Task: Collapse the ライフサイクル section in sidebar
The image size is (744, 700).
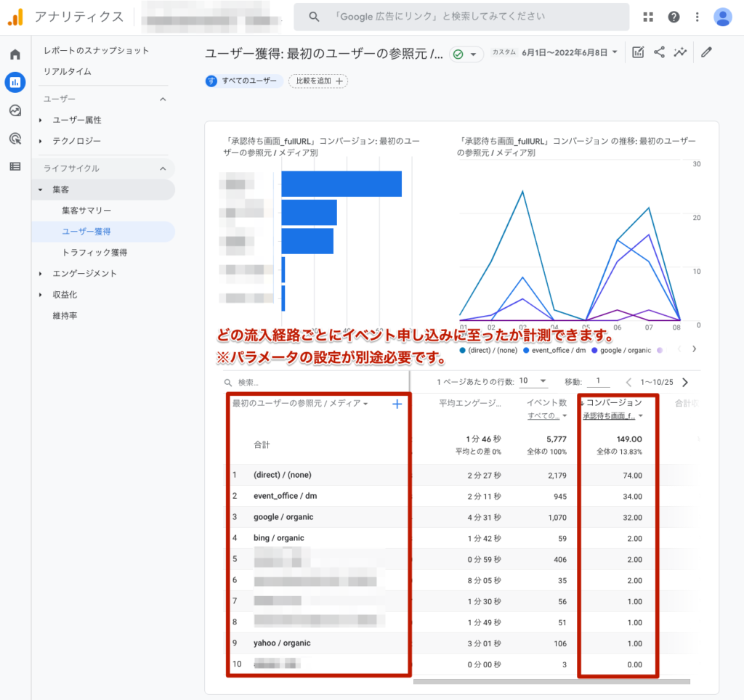Action: 163,168
